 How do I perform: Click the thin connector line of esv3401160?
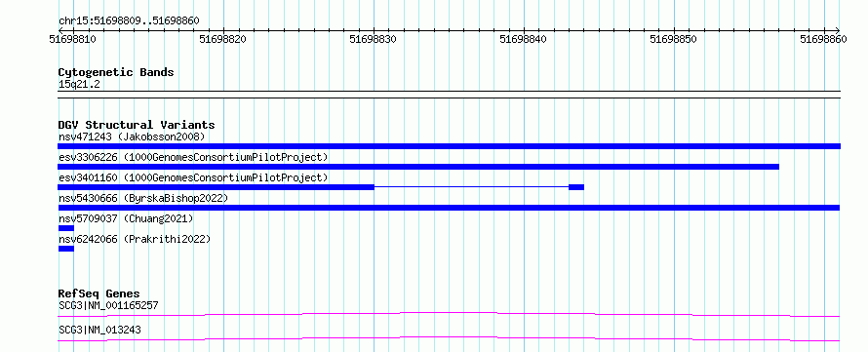coord(472,187)
